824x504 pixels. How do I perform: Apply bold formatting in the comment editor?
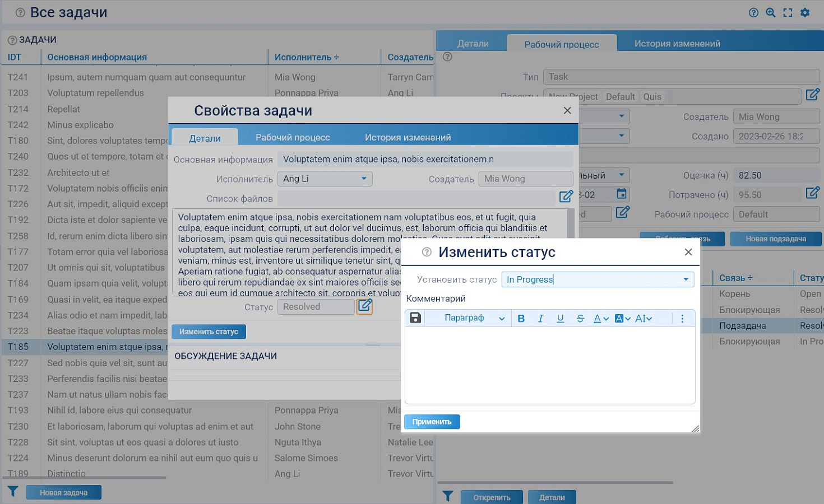[x=521, y=319]
